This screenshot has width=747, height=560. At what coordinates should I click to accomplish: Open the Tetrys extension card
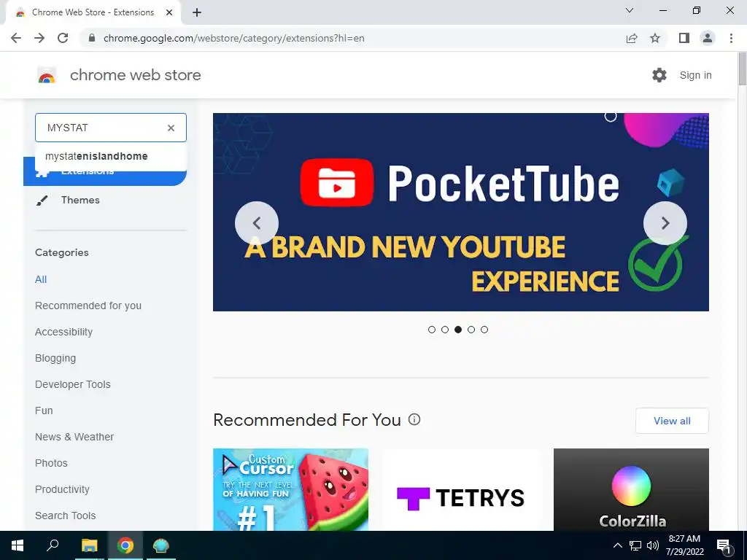pyautogui.click(x=461, y=489)
